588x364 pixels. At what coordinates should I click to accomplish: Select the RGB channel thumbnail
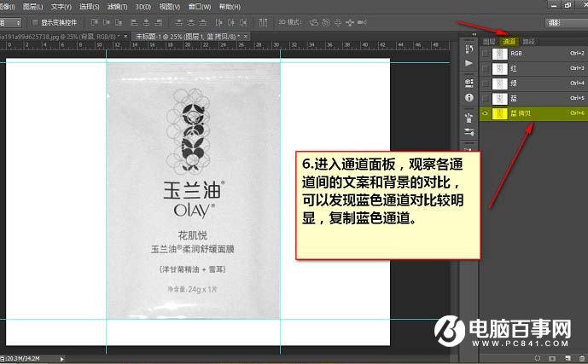pyautogui.click(x=499, y=54)
